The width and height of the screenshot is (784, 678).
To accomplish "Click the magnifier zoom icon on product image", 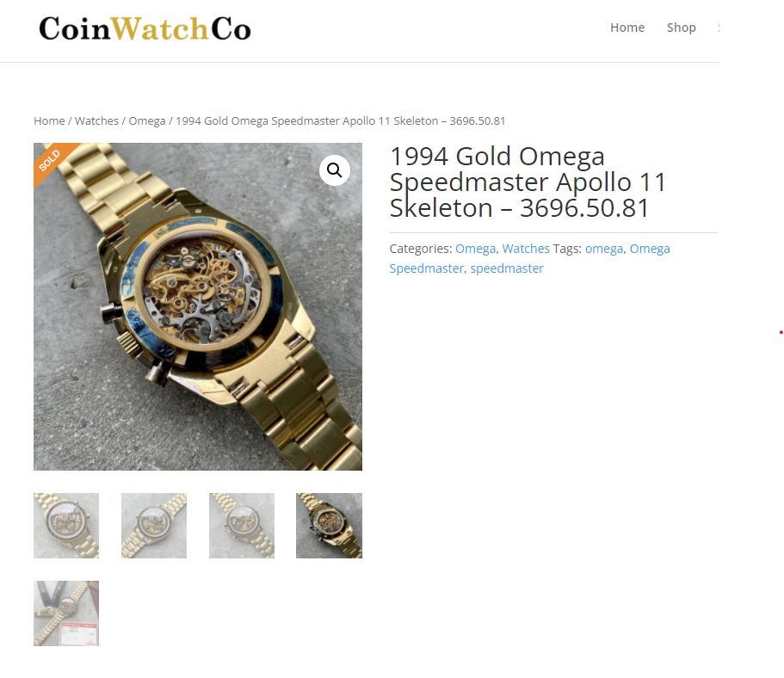I will pos(335,170).
